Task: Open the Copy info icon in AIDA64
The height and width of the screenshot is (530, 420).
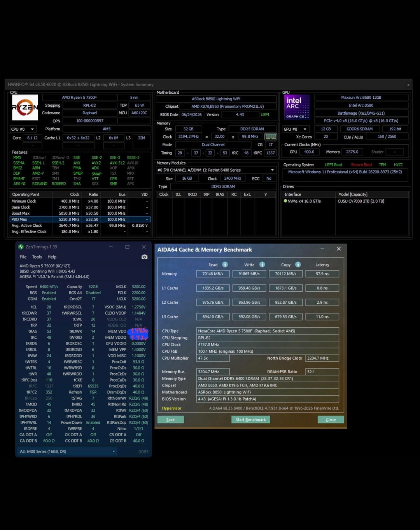Action: pos(298,264)
